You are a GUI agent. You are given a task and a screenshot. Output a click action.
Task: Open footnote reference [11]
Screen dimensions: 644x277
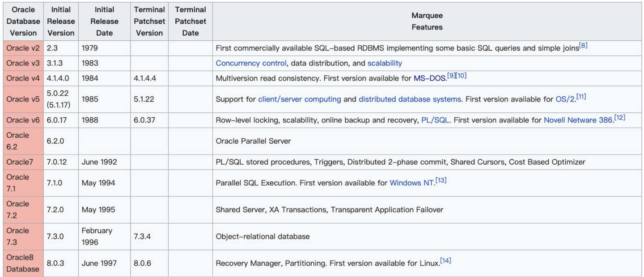click(x=581, y=96)
